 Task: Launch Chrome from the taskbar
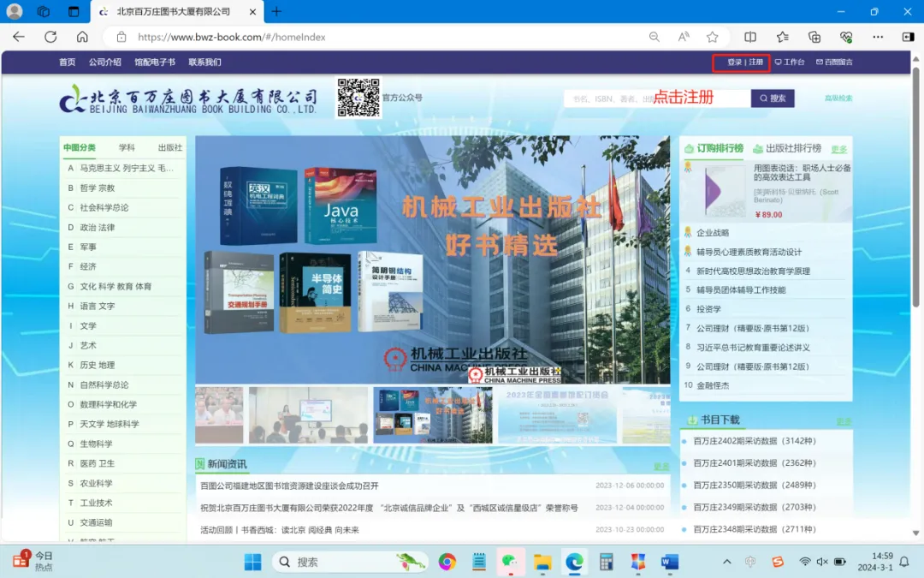coord(447,562)
